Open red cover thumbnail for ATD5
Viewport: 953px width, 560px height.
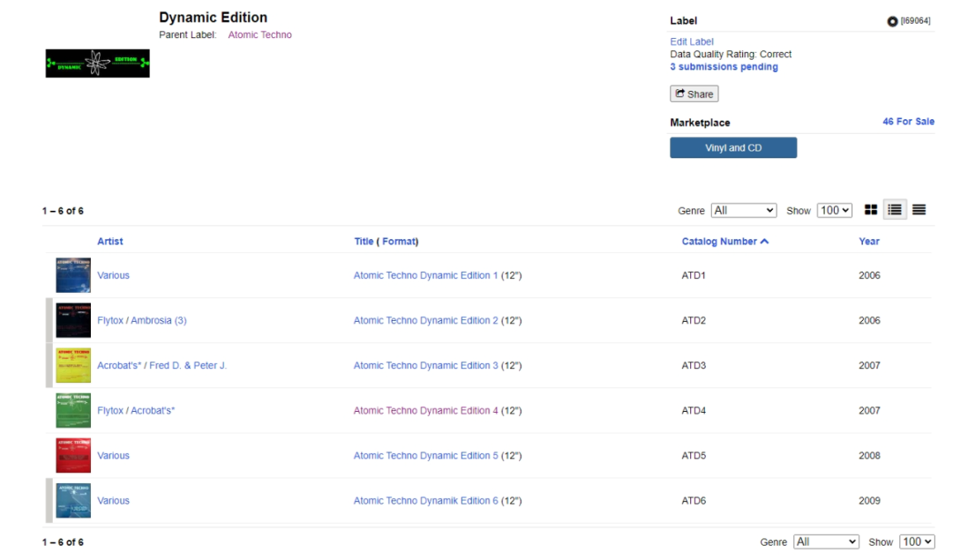coord(73,456)
